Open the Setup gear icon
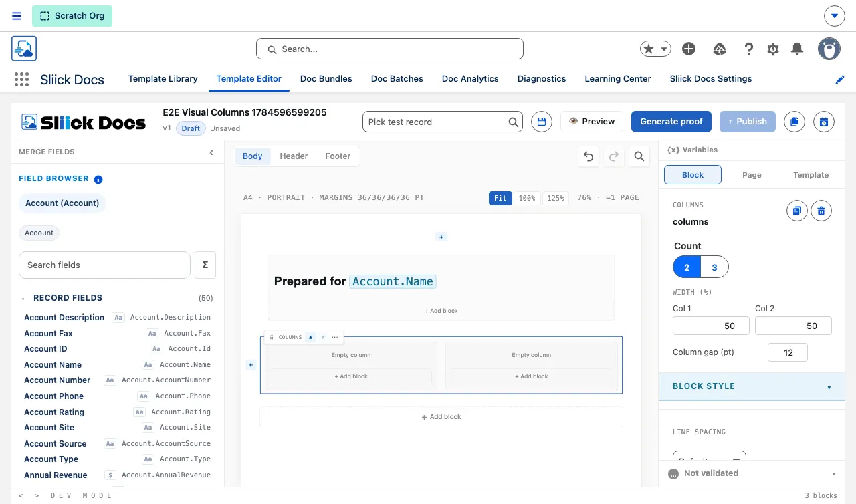Screen dimensions: 856x504 (x=773, y=49)
